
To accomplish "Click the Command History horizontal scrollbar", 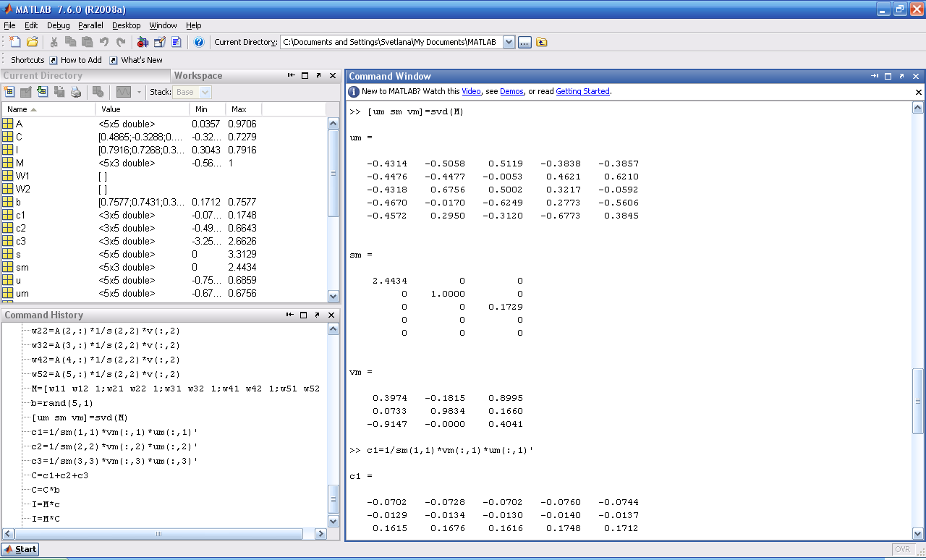I will tap(159, 534).
